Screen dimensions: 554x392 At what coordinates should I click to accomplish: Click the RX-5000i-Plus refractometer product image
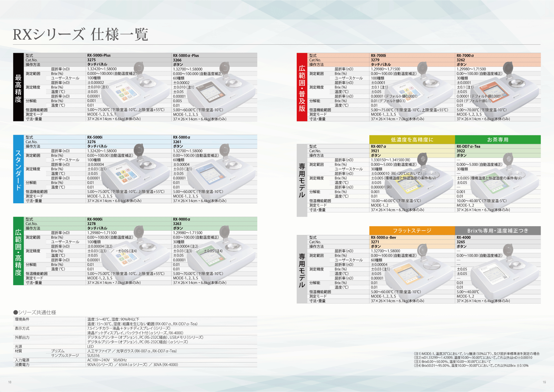(x=135, y=89)
